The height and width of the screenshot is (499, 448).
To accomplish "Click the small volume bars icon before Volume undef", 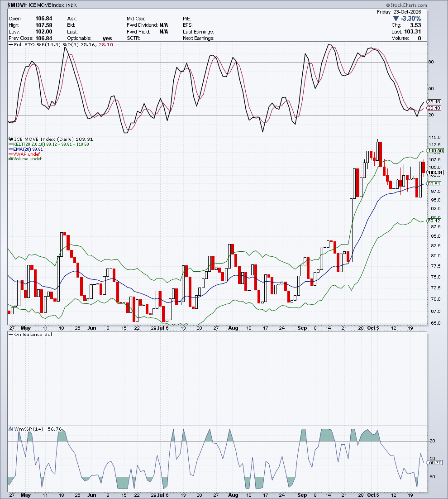I will pos(10,158).
